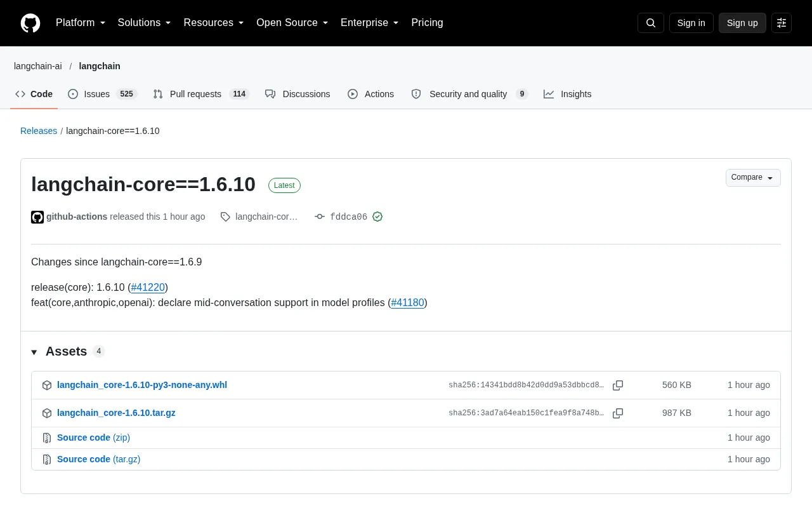Expand the Enterprise menu
812x508 pixels.
coord(370,23)
